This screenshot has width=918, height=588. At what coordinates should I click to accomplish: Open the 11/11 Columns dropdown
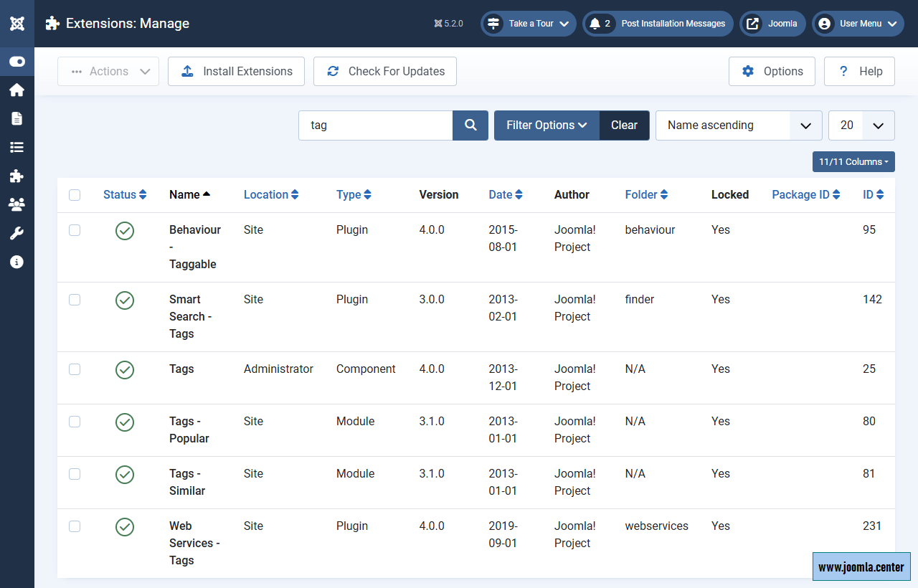point(853,162)
